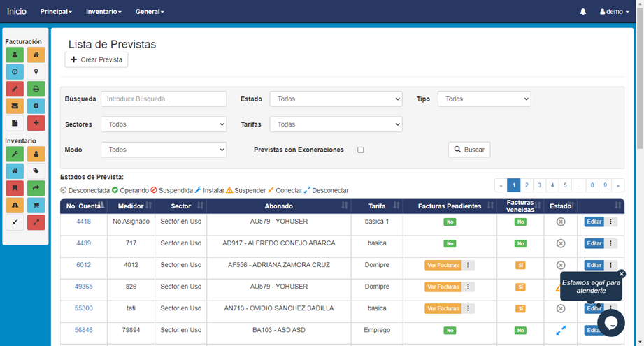Click Editar for account 4439
644x346 pixels.
point(594,243)
